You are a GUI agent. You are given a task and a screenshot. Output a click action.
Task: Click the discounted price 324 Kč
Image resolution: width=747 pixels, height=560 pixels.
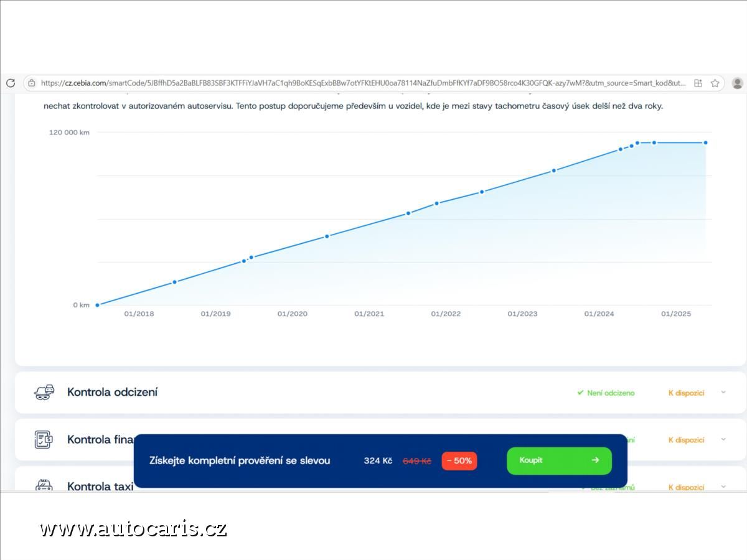coord(378,460)
